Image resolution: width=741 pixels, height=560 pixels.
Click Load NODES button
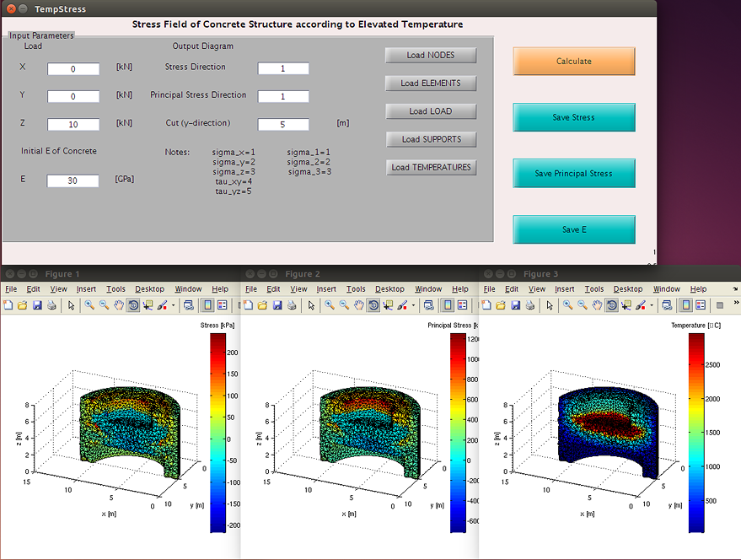point(431,56)
